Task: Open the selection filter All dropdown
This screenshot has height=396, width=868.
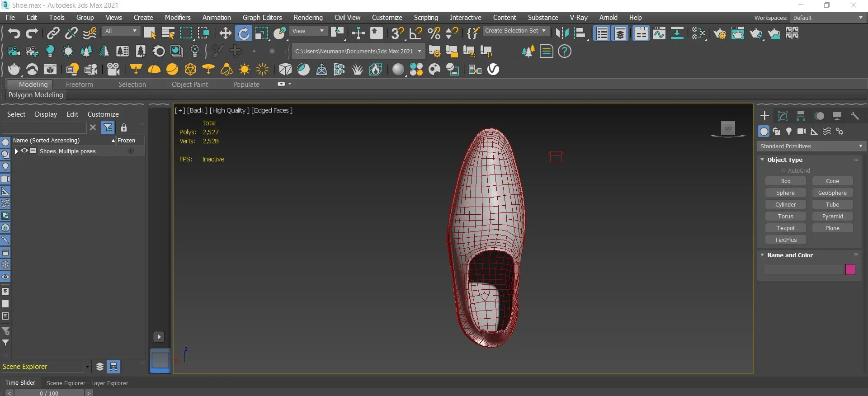Action: click(121, 31)
